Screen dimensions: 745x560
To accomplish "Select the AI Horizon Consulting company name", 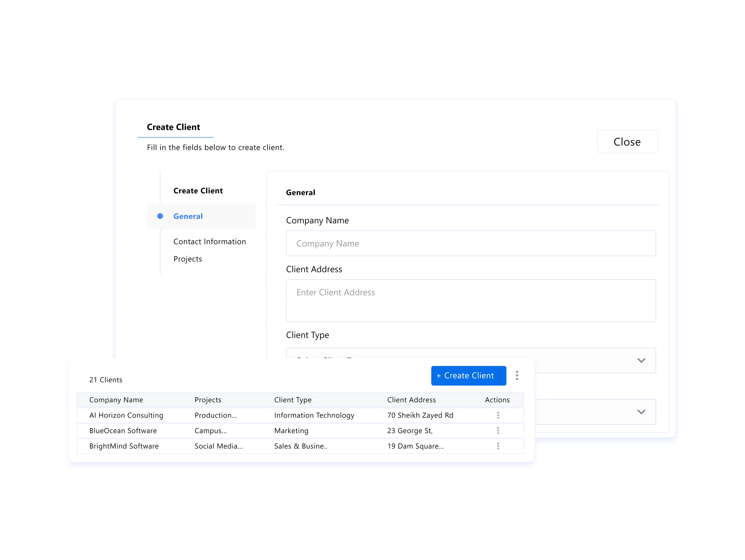I will tap(126, 415).
